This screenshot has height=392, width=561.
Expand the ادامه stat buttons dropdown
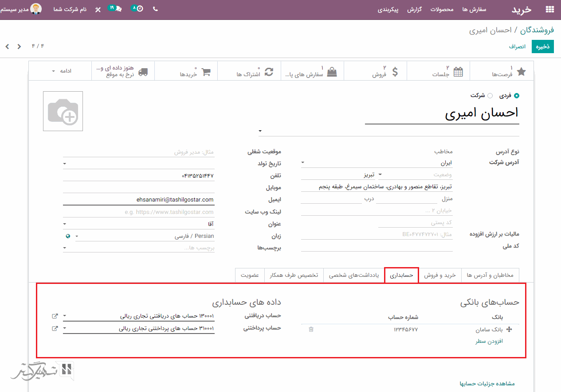(60, 71)
